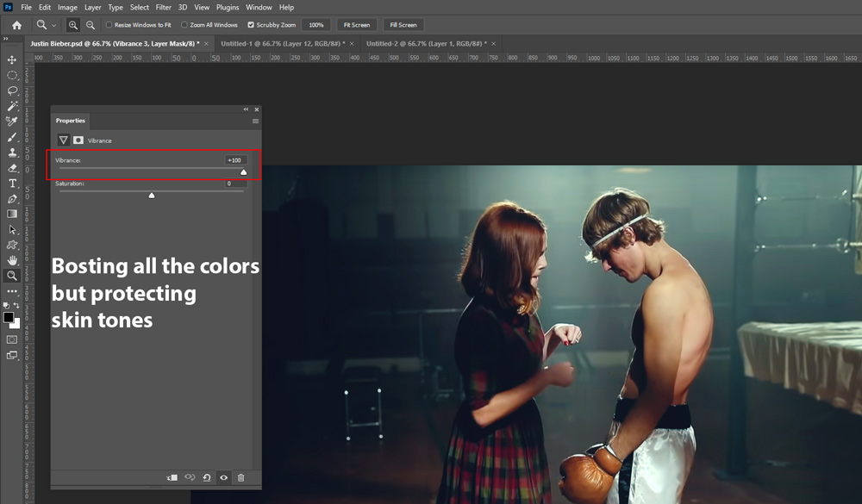
Task: Open the Filter menu
Action: 163,7
